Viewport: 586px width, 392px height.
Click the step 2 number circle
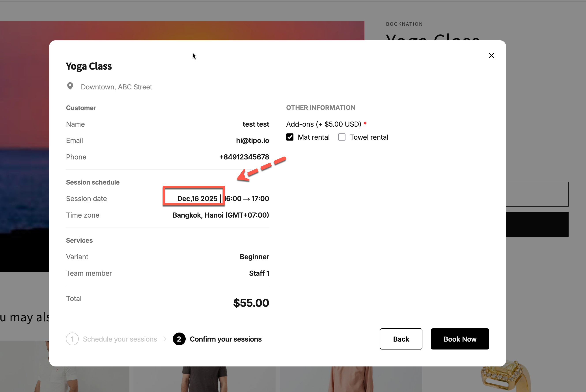pyautogui.click(x=179, y=339)
